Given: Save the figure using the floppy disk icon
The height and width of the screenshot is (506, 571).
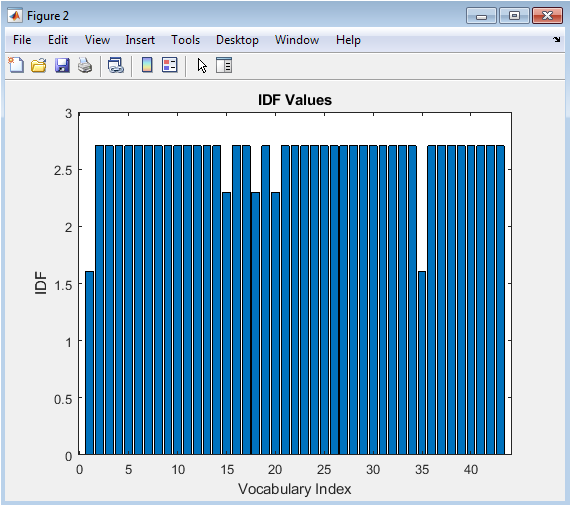Looking at the screenshot, I should 62,66.
